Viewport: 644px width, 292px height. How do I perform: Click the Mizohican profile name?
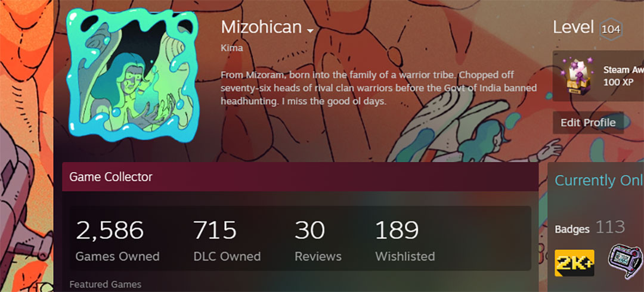coord(261,27)
